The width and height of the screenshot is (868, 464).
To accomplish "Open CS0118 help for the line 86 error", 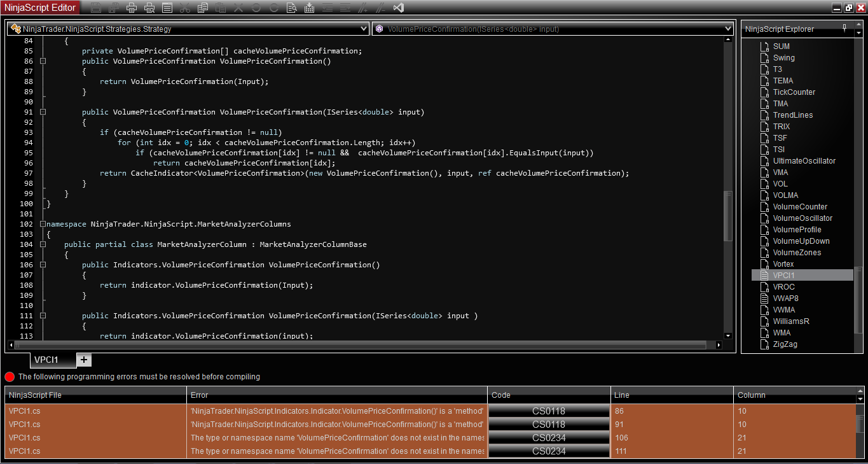I will pos(549,411).
